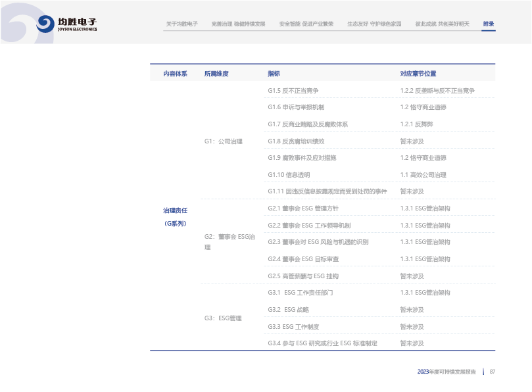Screen dimensions: 532x392
Task: Follow the 1.1 高效公司治理 section link
Action: [x=423, y=175]
